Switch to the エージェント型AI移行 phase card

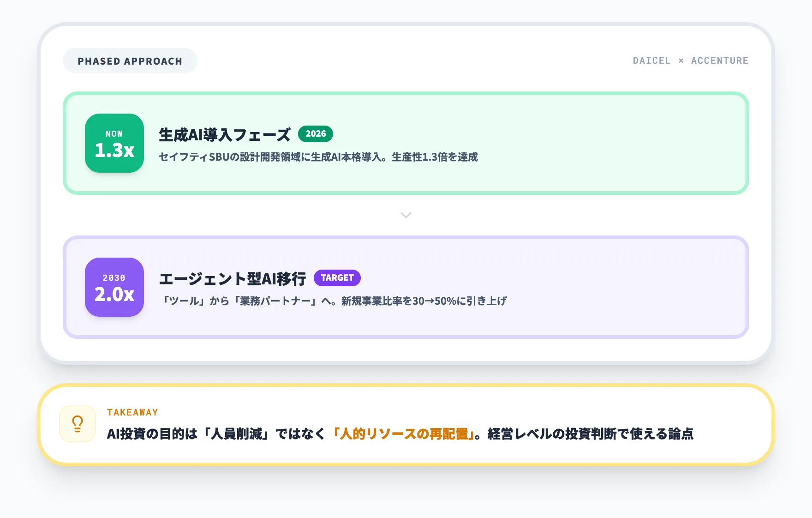(x=406, y=286)
